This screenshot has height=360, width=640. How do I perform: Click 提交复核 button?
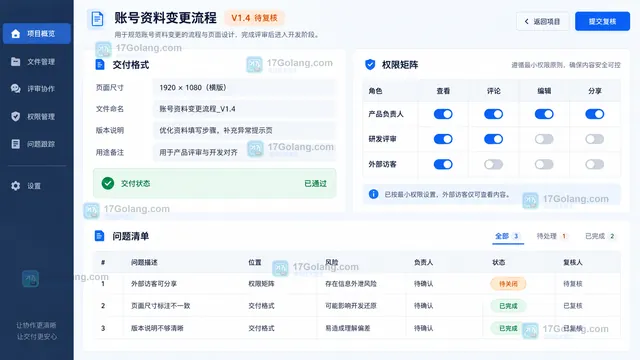[602, 22]
